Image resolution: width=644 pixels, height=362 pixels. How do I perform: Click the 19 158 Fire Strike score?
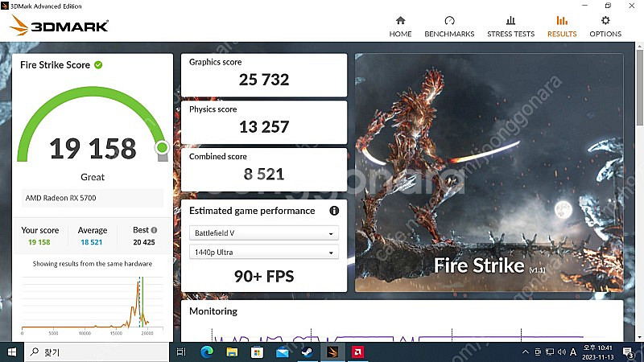(x=93, y=148)
